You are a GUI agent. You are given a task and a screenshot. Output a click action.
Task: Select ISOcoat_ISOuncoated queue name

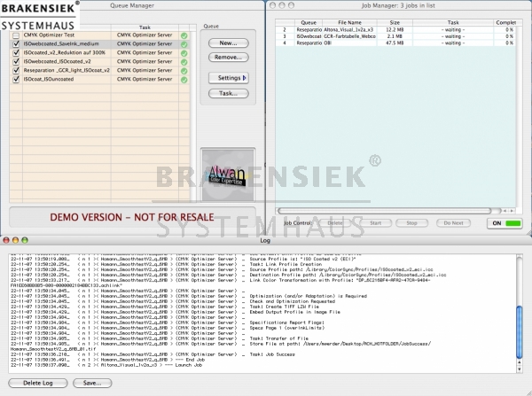[49, 79]
